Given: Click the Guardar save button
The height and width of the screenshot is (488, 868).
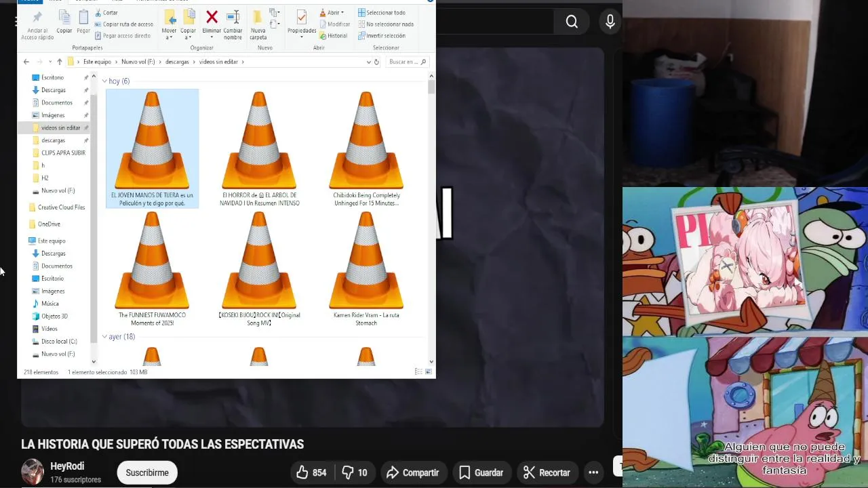Looking at the screenshot, I should (481, 472).
